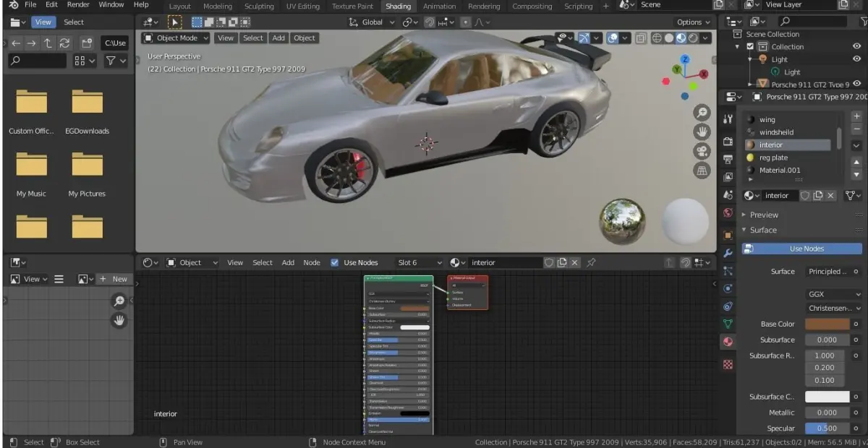Switch to the UV Editing workspace tab
The width and height of the screenshot is (868, 448).
[302, 7]
